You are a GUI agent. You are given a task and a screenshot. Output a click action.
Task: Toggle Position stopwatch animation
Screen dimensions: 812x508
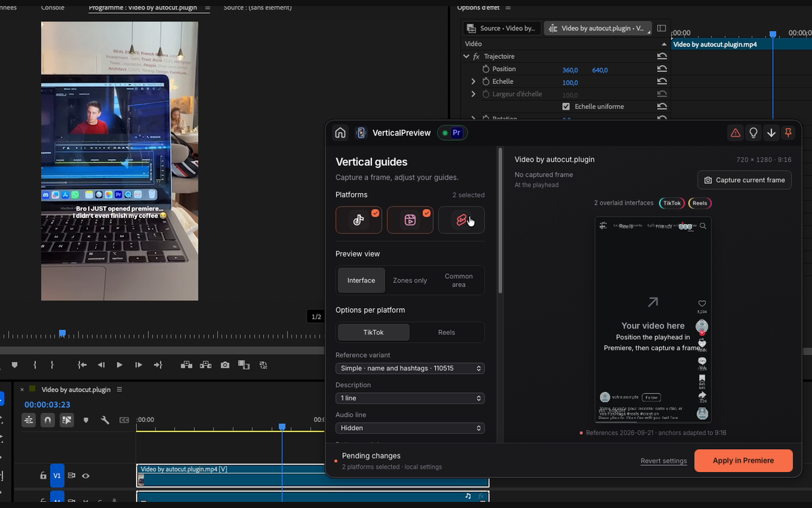485,69
